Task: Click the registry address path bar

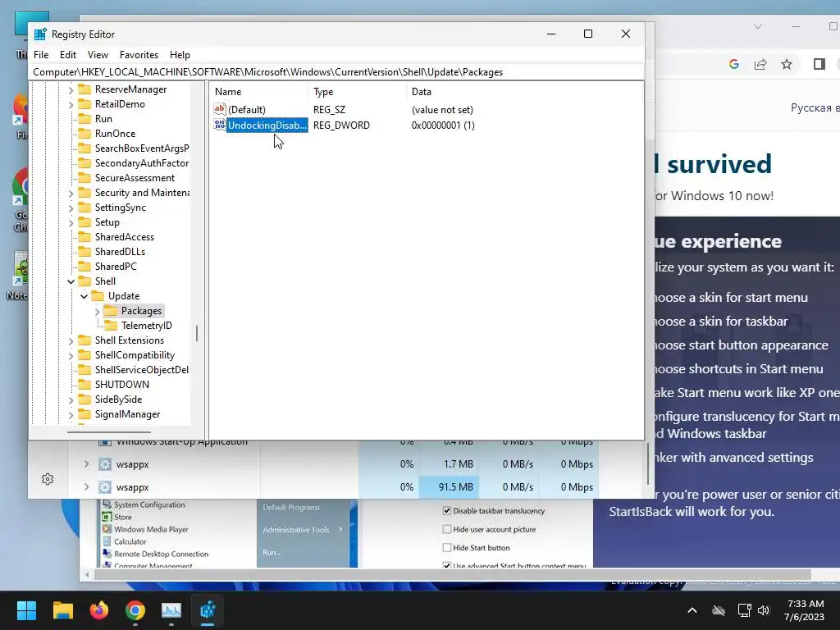Action: tap(336, 72)
